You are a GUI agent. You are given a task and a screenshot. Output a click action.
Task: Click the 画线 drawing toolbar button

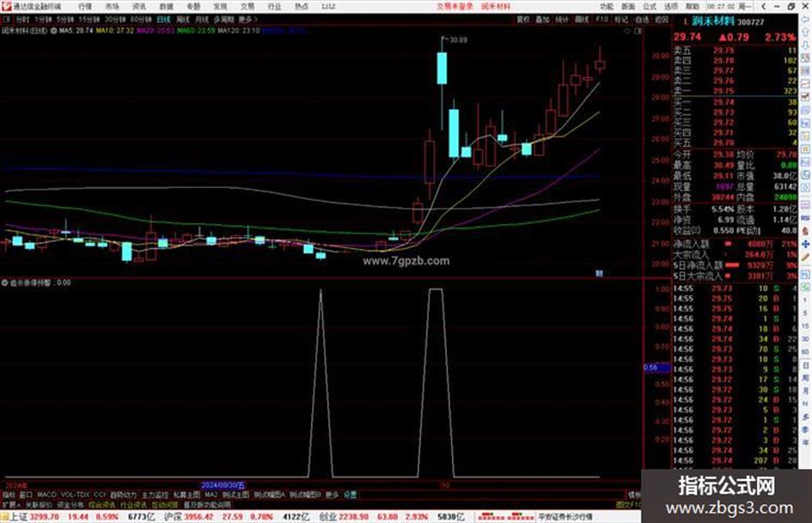point(582,19)
